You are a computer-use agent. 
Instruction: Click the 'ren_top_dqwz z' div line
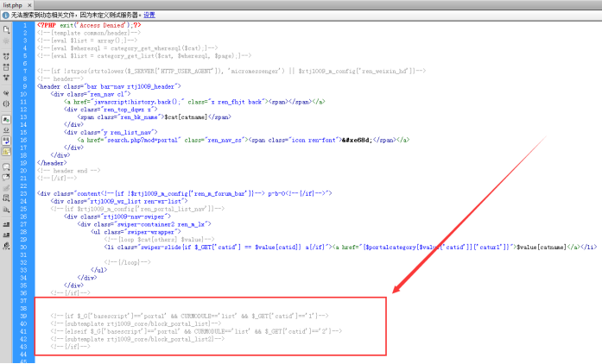point(111,110)
